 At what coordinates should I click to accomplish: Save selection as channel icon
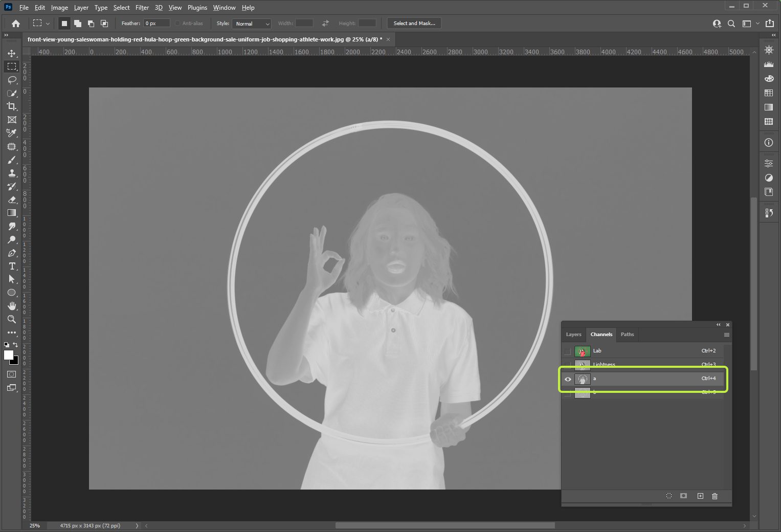point(684,496)
